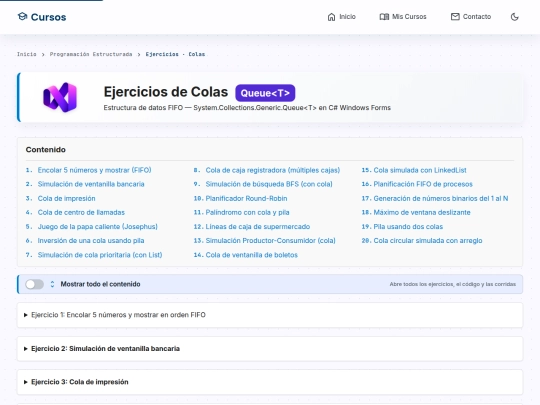The height and width of the screenshot is (405, 540).
Task: Click the Ejercicios de Colas heading
Action: click(166, 92)
